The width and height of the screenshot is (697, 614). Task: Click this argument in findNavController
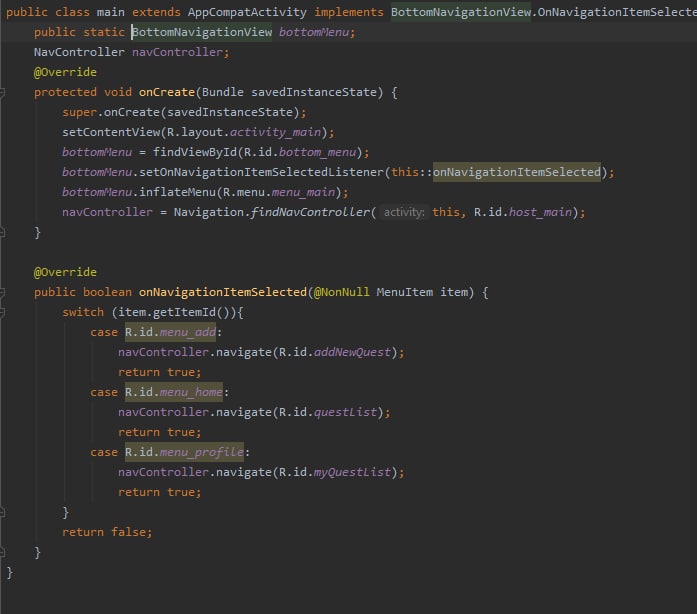point(446,212)
